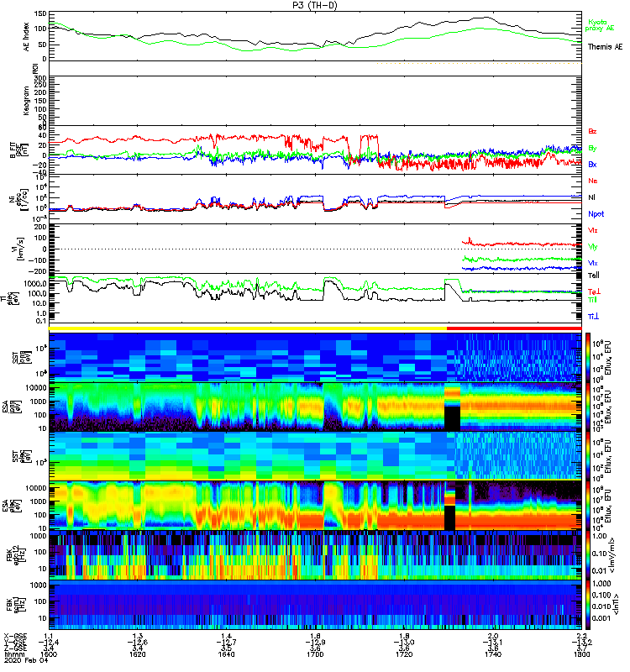
Task: Click the -200 tick on Vi axis
Action: tap(38, 271)
